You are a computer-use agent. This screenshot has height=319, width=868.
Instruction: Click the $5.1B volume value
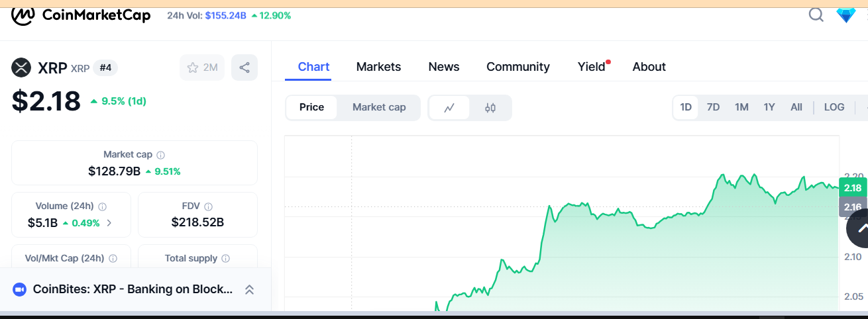tap(43, 223)
